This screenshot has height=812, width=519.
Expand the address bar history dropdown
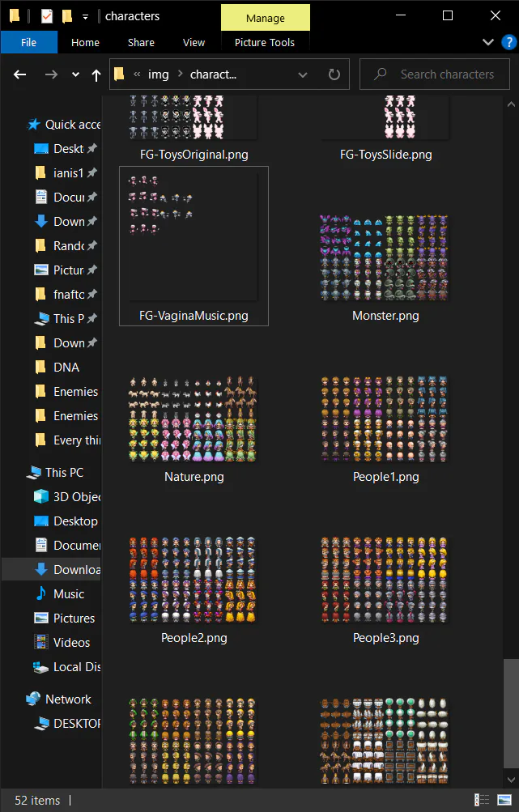[x=303, y=75]
